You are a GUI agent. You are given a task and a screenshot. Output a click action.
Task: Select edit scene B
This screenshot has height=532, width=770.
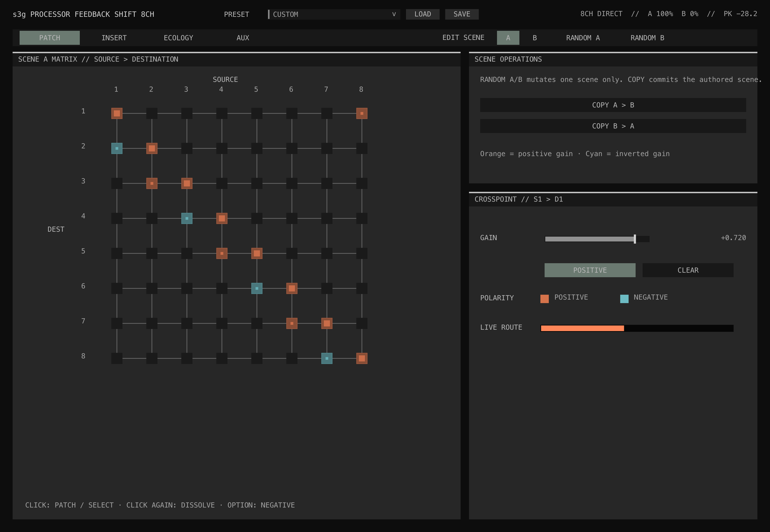pyautogui.click(x=535, y=38)
